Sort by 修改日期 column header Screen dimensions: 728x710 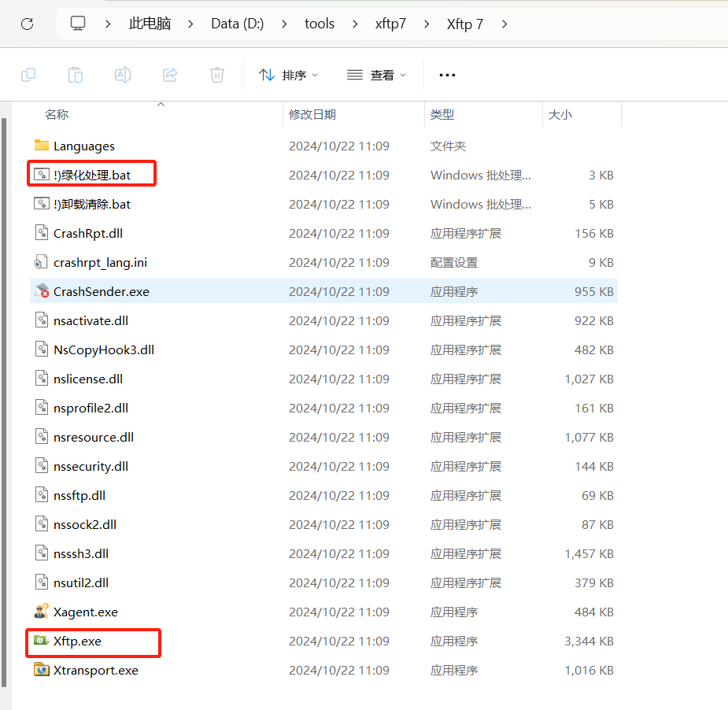tap(312, 114)
